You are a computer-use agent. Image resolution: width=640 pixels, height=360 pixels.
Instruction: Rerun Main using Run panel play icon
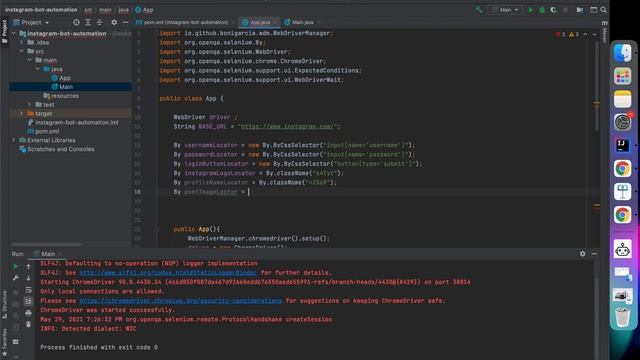coord(16,267)
